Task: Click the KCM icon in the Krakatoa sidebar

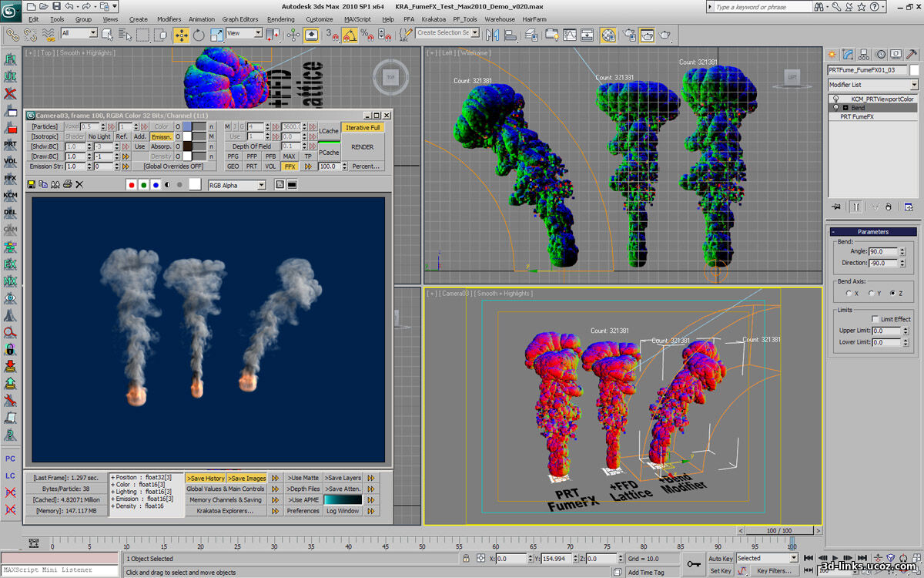Action: [x=11, y=196]
